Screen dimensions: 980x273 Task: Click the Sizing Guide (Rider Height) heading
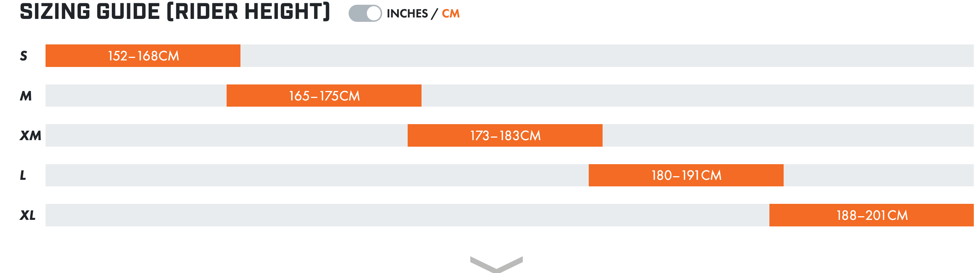pyautogui.click(x=175, y=12)
